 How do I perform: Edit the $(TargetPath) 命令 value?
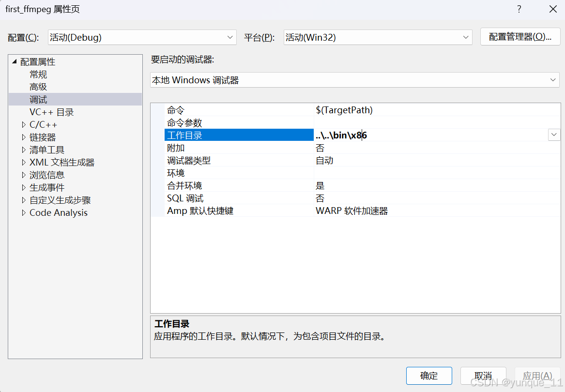tap(345, 110)
